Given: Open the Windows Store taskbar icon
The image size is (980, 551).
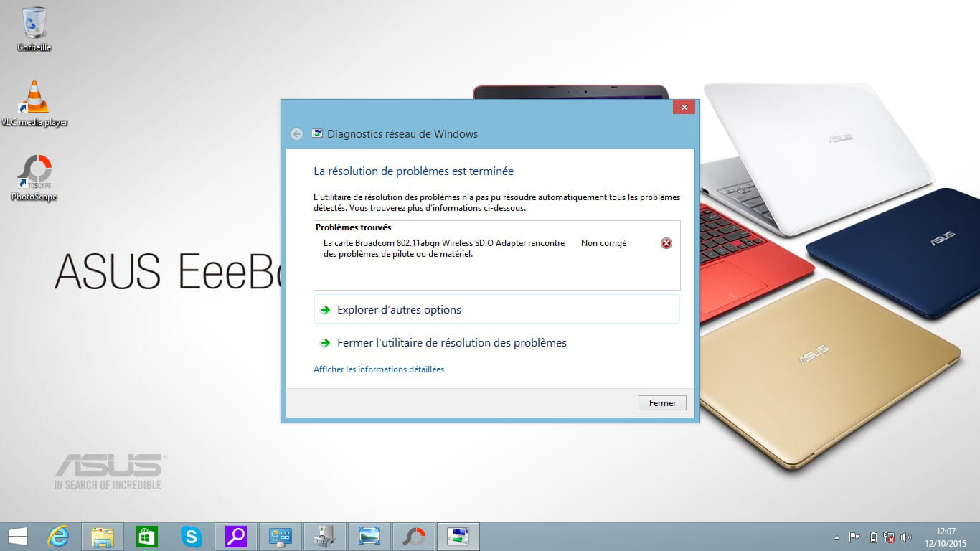Looking at the screenshot, I should tap(147, 537).
